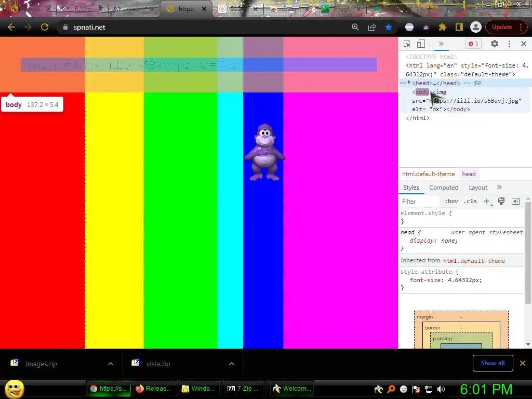Open the Extensions puzzle piece menu
Viewport: 532px width, 399px height.
point(443,27)
